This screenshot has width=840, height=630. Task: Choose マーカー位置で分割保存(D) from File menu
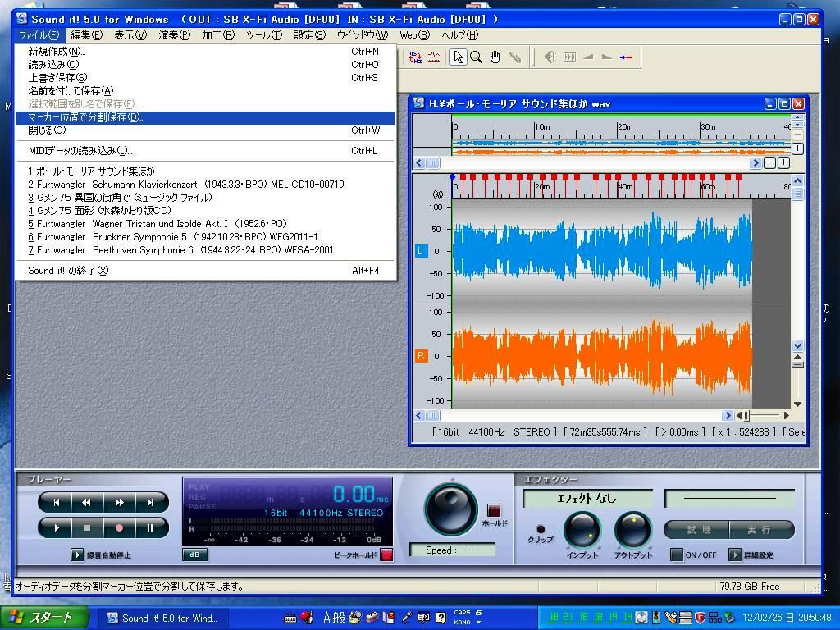click(205, 117)
